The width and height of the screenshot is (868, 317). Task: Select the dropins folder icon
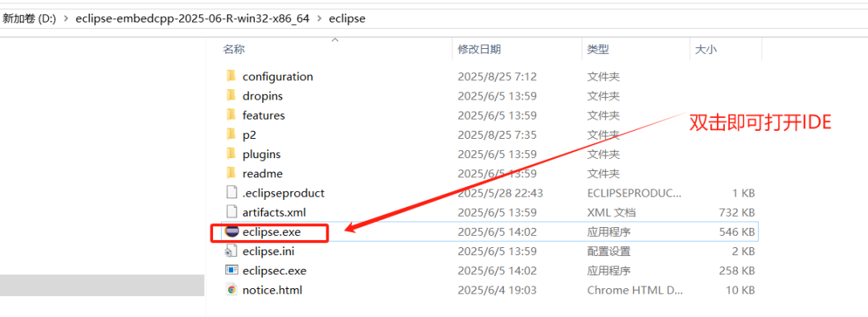231,96
